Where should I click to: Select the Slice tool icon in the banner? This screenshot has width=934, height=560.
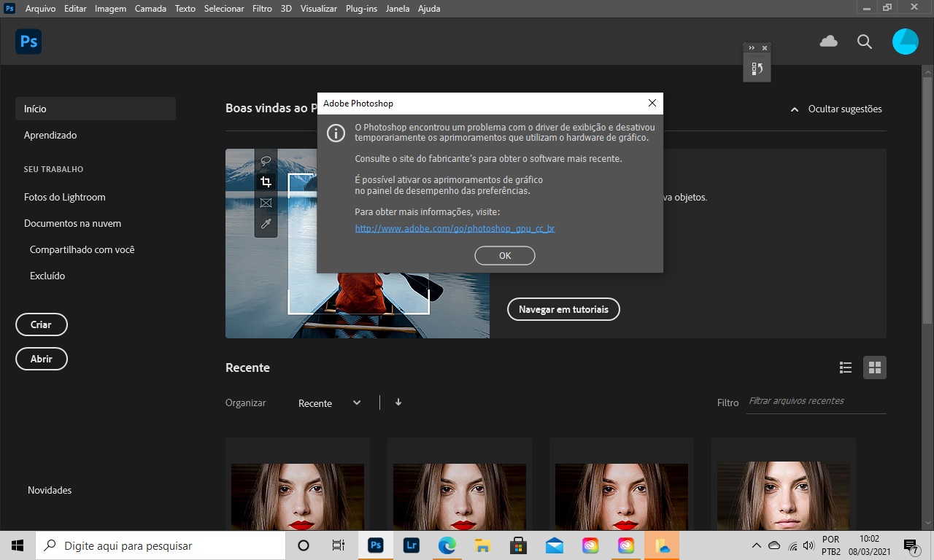tap(266, 203)
